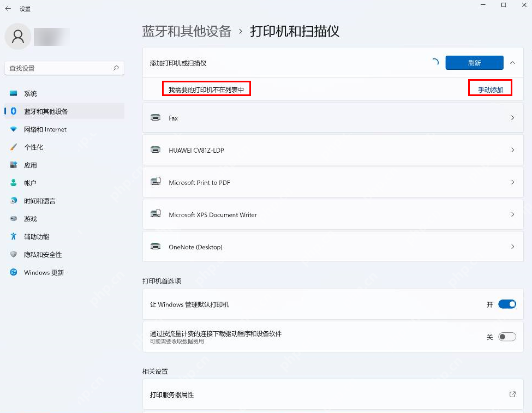Screen dimensions: 532x413
Task: Open Microsoft XPS Document Writer entry
Action: (x=333, y=214)
